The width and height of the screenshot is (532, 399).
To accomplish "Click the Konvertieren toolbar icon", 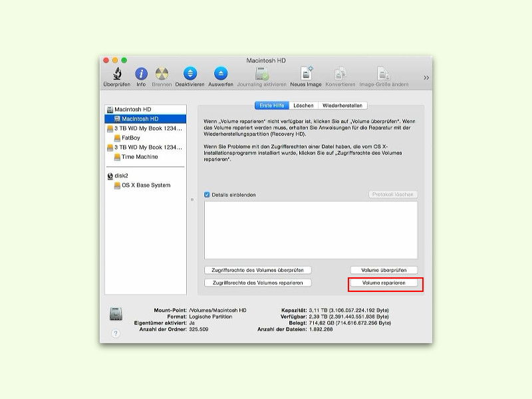I will pos(340,74).
